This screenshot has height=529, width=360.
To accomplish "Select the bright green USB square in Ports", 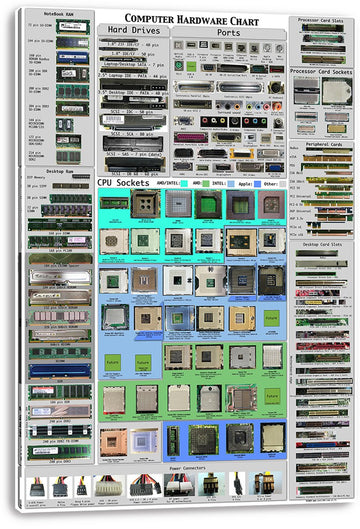I will 191,66.
